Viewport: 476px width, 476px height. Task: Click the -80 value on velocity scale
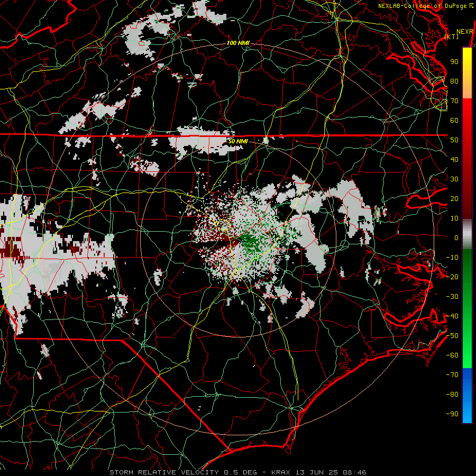coord(452,395)
